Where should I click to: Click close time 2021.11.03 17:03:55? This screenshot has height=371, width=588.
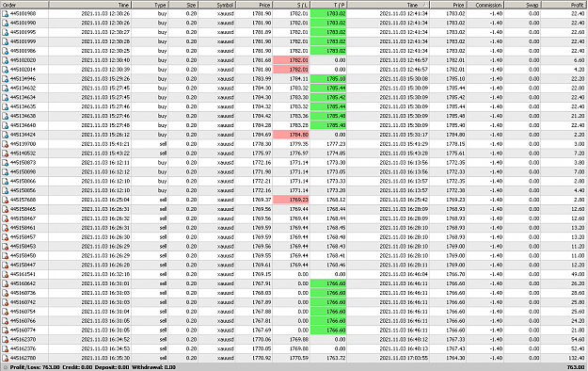[x=404, y=358]
